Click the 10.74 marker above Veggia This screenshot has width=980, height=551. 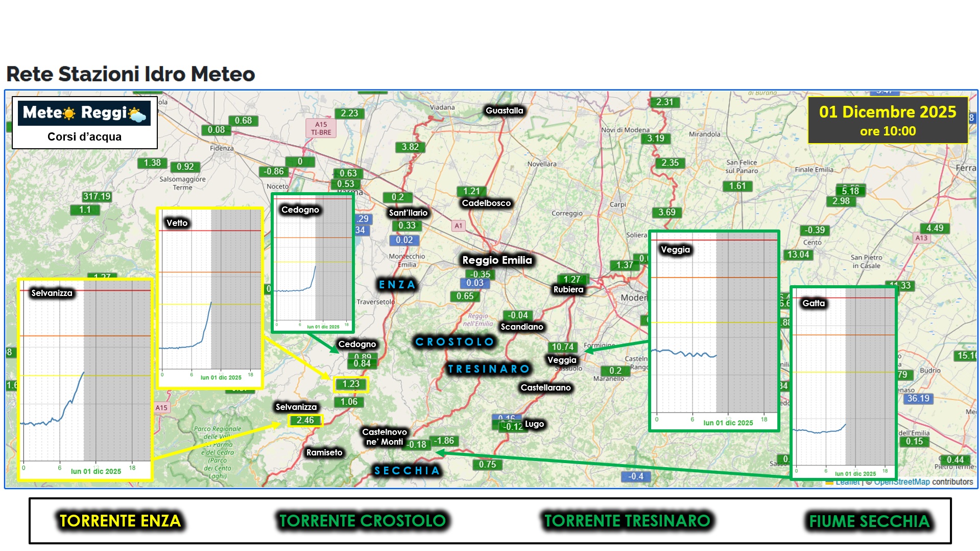pyautogui.click(x=562, y=347)
